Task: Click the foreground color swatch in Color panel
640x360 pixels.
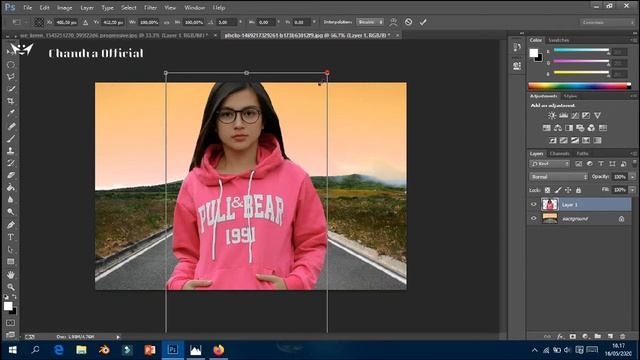Action: (533, 53)
